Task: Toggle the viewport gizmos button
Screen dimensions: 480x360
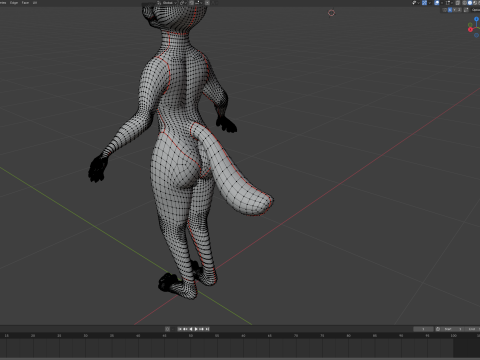Action: tap(424, 3)
